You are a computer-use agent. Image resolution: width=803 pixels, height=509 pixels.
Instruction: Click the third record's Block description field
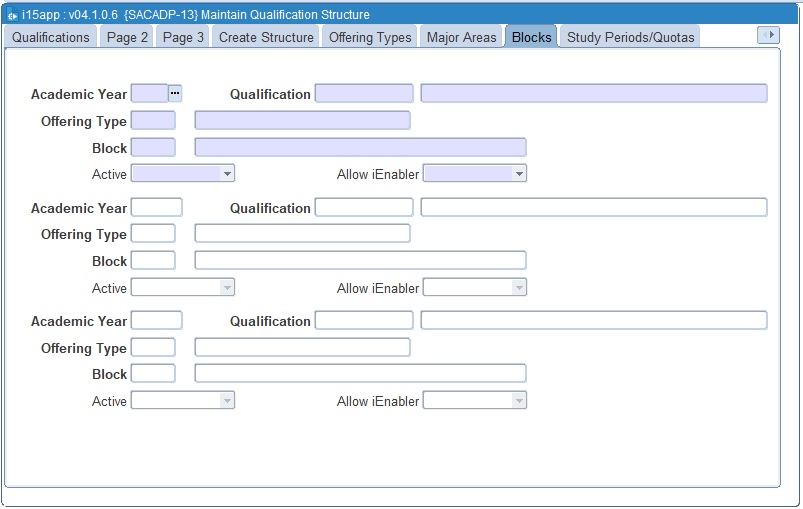coord(360,373)
